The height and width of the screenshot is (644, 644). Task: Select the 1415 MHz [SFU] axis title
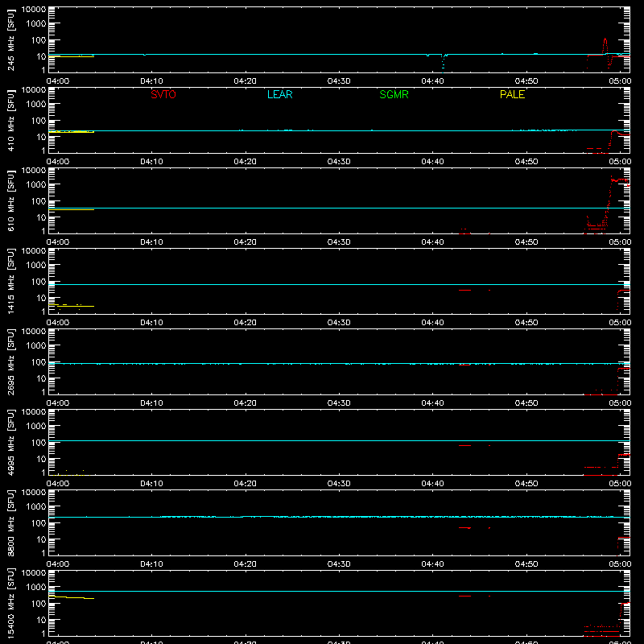point(10,281)
